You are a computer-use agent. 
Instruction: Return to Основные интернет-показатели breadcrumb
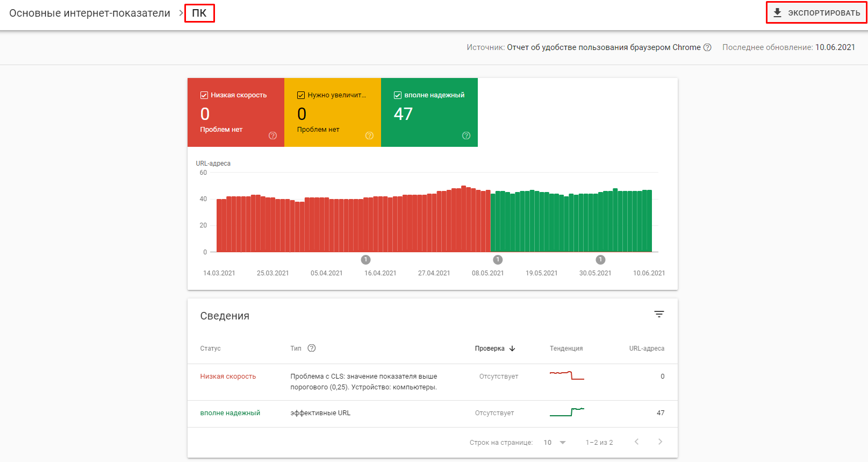click(x=90, y=13)
